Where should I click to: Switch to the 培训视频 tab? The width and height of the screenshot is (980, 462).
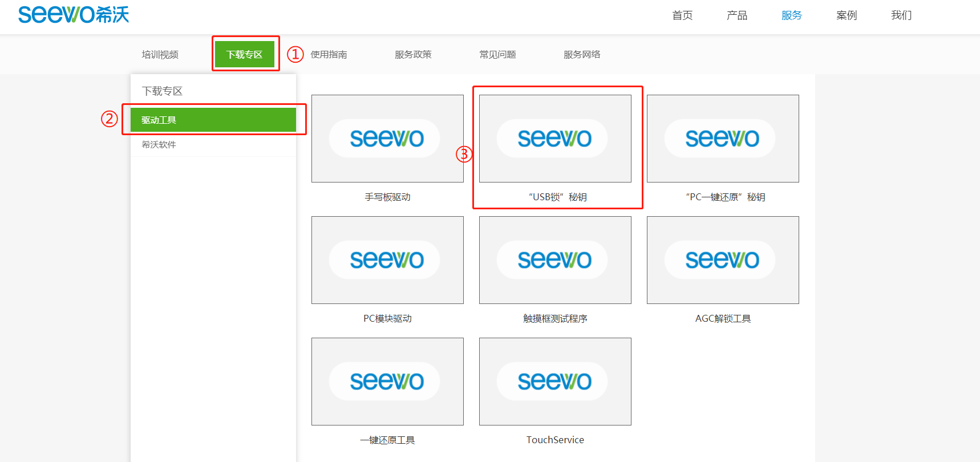tap(160, 54)
